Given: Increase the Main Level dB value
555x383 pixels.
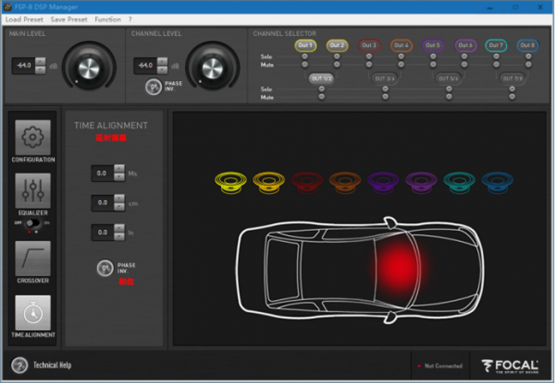Looking at the screenshot, I should (40, 61).
